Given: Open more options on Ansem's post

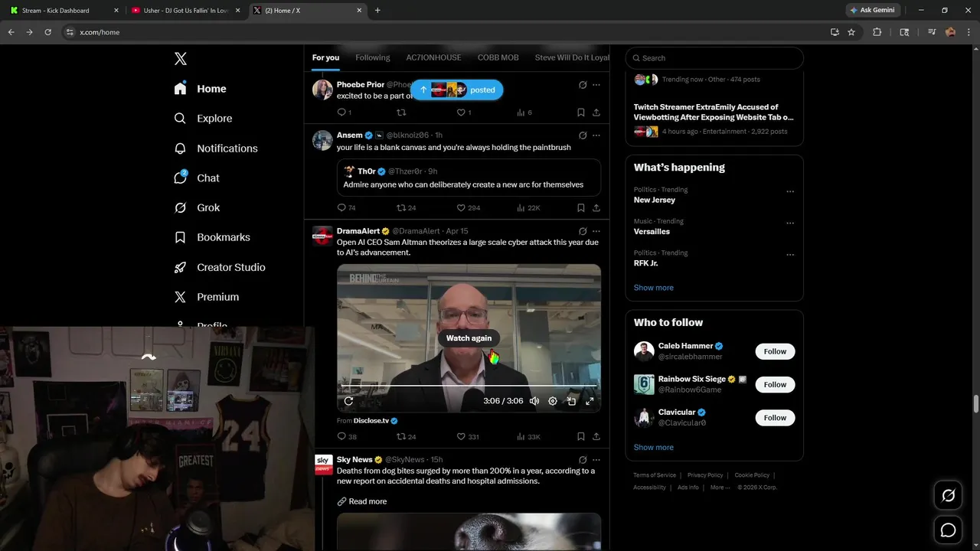Looking at the screenshot, I should (596, 135).
